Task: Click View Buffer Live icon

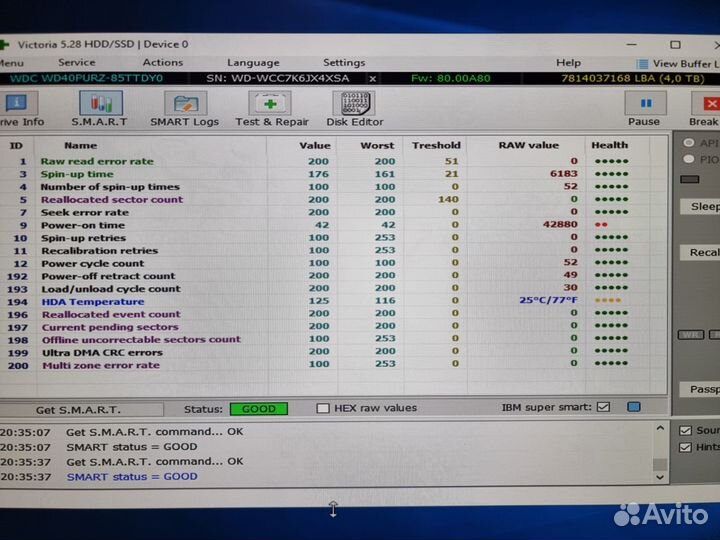Action: pos(642,63)
